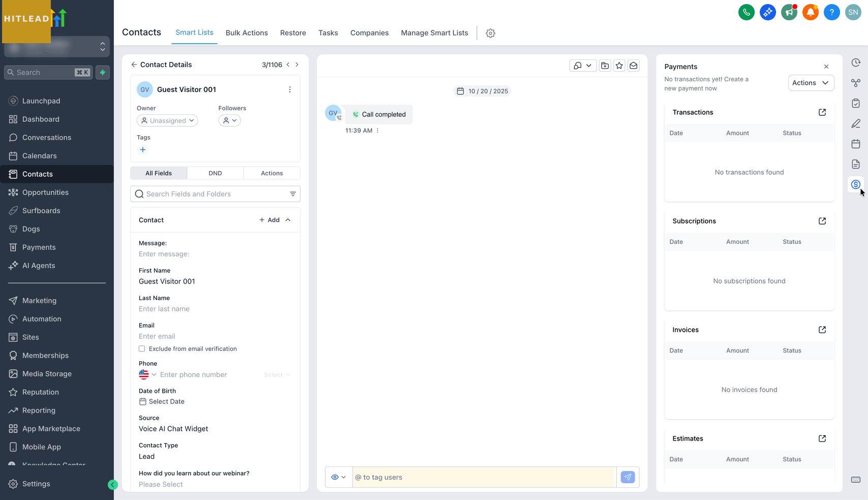The image size is (868, 500).
Task: Send the message with paper plane button
Action: (x=628, y=477)
